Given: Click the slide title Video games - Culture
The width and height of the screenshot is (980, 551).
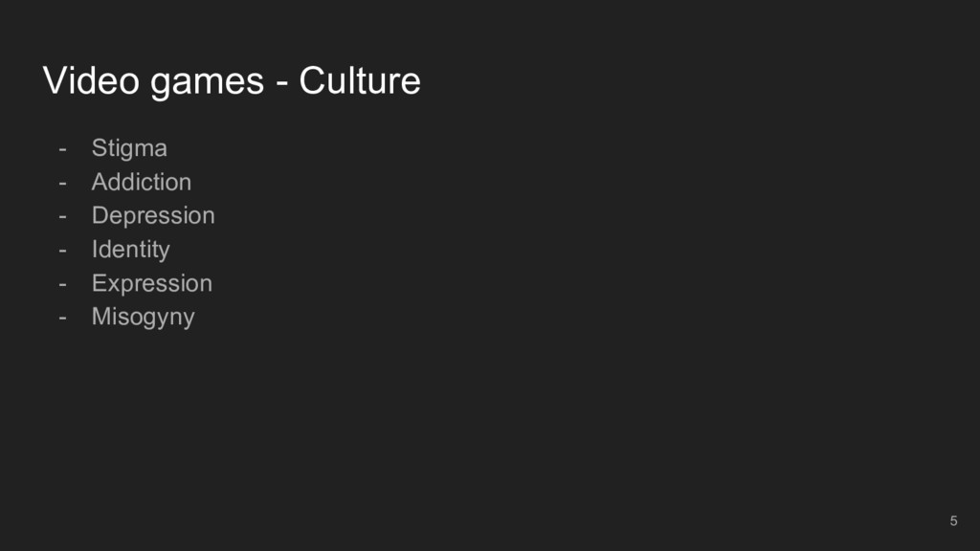Looking at the screenshot, I should (x=232, y=81).
